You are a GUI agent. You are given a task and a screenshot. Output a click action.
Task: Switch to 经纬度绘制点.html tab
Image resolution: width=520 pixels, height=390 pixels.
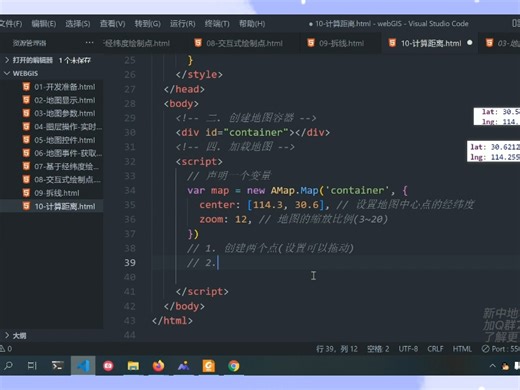pos(137,43)
